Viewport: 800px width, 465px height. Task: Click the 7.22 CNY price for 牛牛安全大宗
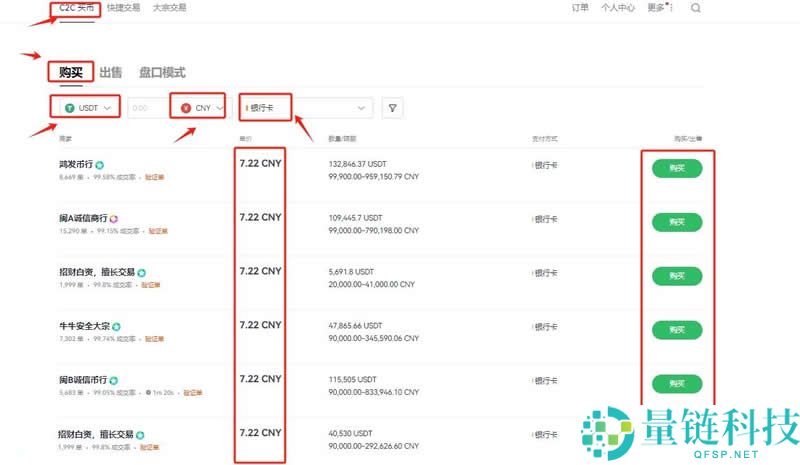260,325
